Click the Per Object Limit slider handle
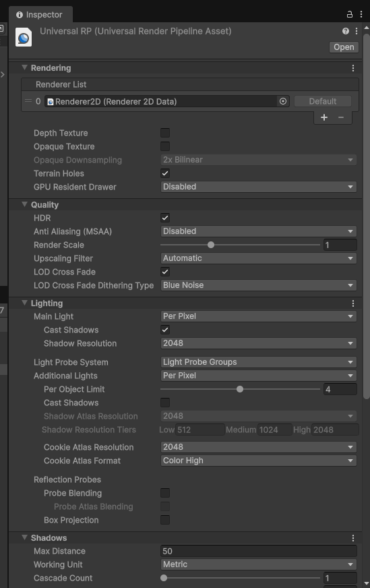 240,389
